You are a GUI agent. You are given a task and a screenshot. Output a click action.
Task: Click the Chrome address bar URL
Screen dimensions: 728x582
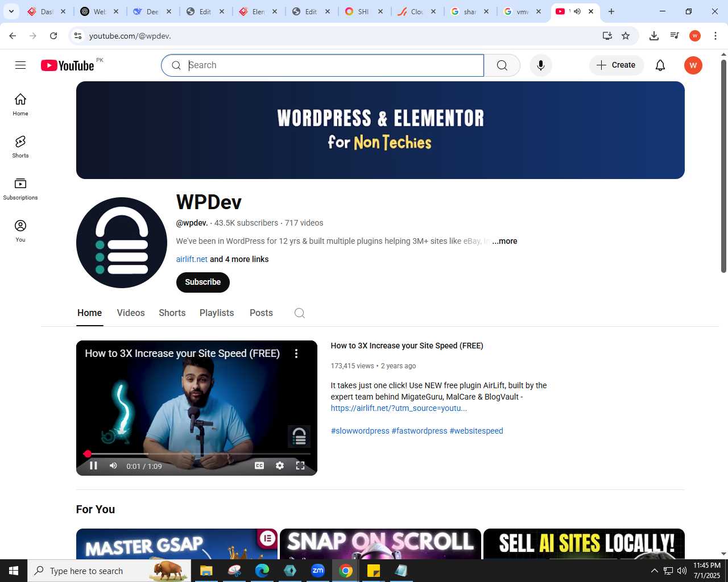(130, 36)
